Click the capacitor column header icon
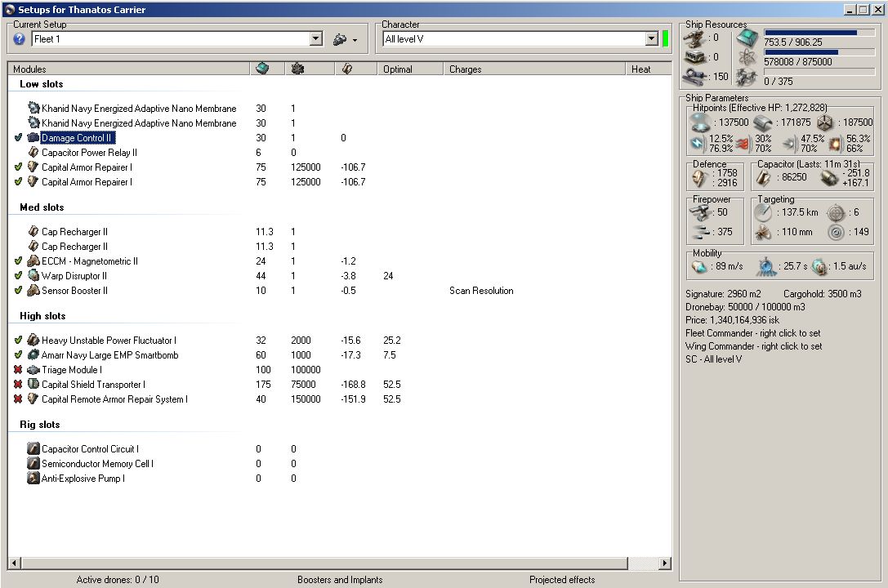 [x=346, y=69]
